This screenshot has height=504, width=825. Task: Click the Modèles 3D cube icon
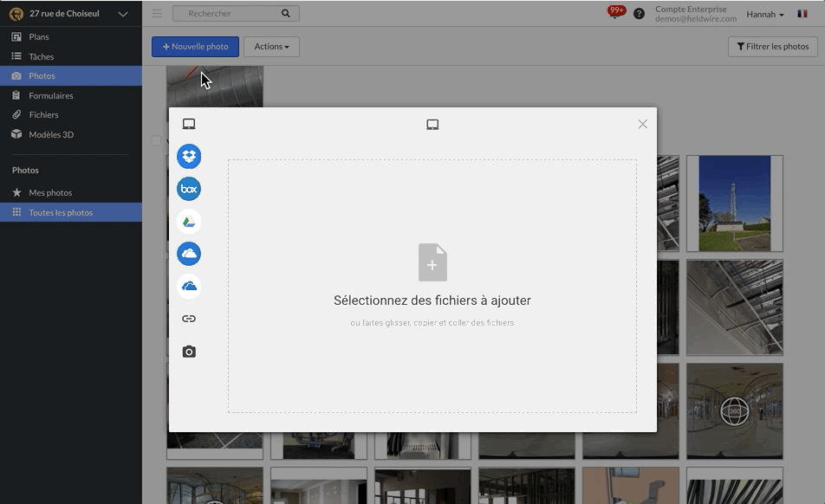coord(16,134)
